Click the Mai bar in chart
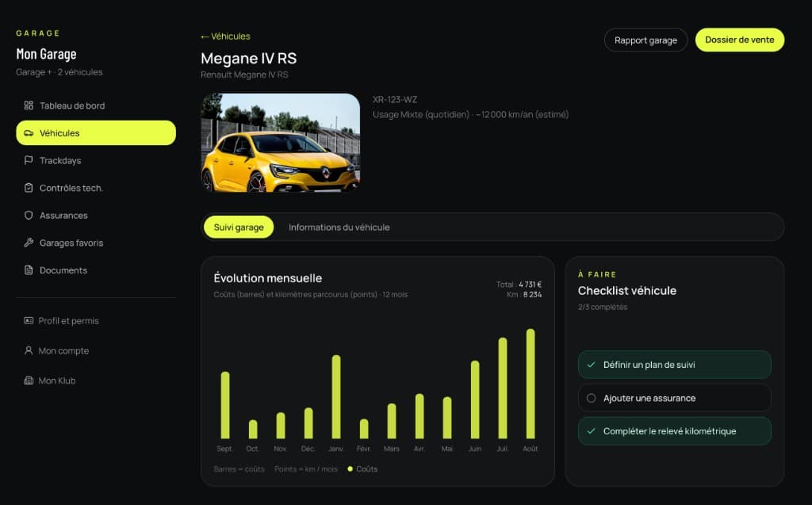 pyautogui.click(x=447, y=418)
